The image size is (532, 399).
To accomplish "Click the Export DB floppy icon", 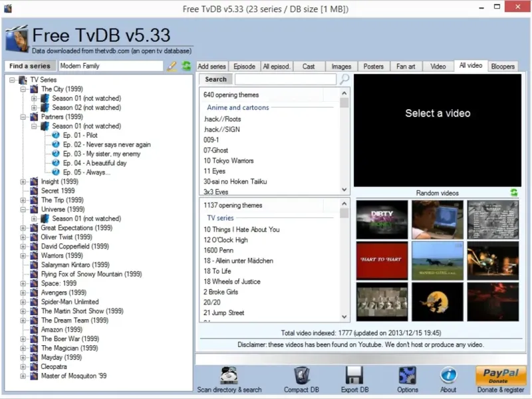I will click(x=354, y=375).
